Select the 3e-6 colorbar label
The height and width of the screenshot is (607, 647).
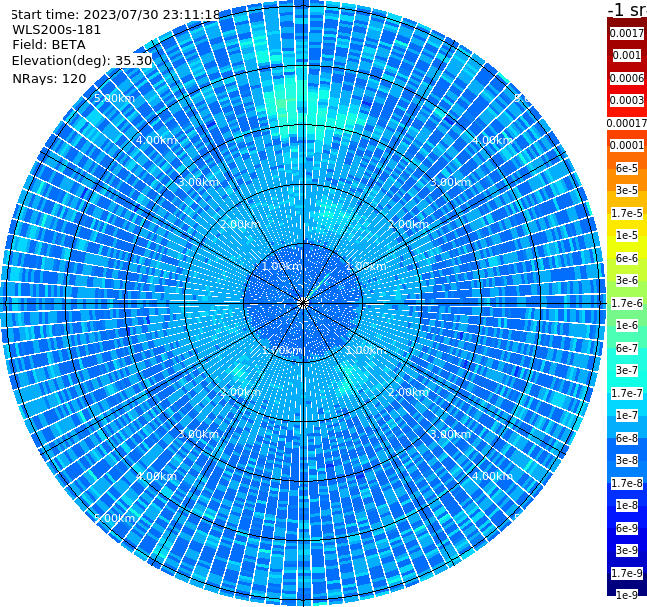[x=627, y=280]
